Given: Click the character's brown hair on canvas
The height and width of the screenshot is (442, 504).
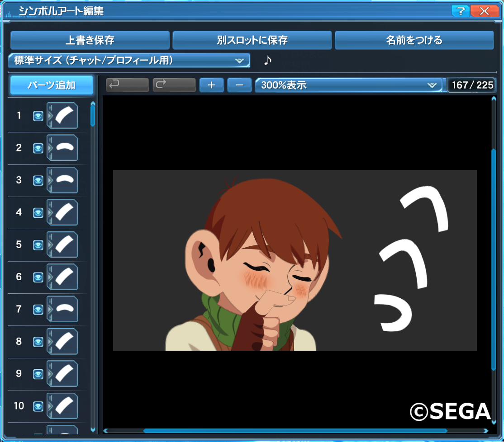Looking at the screenshot, I should [x=273, y=212].
